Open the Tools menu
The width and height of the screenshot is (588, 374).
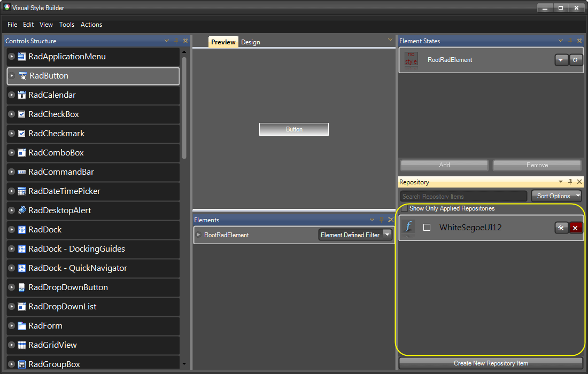tap(67, 25)
